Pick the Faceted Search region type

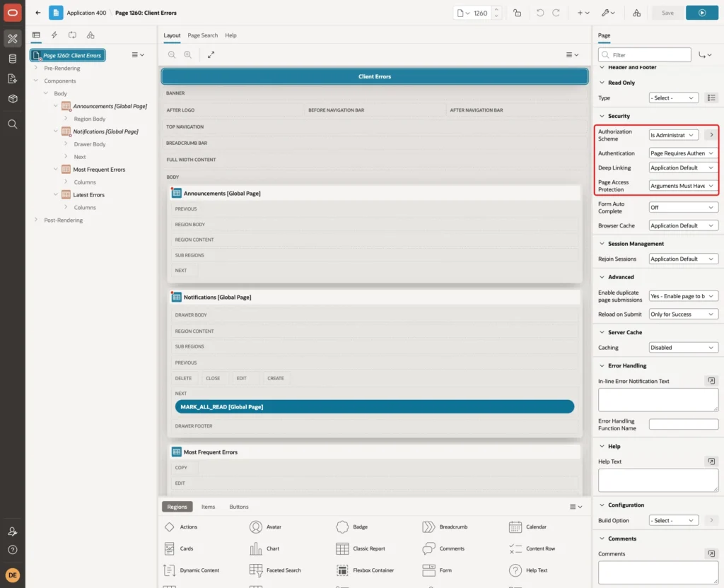click(x=275, y=570)
